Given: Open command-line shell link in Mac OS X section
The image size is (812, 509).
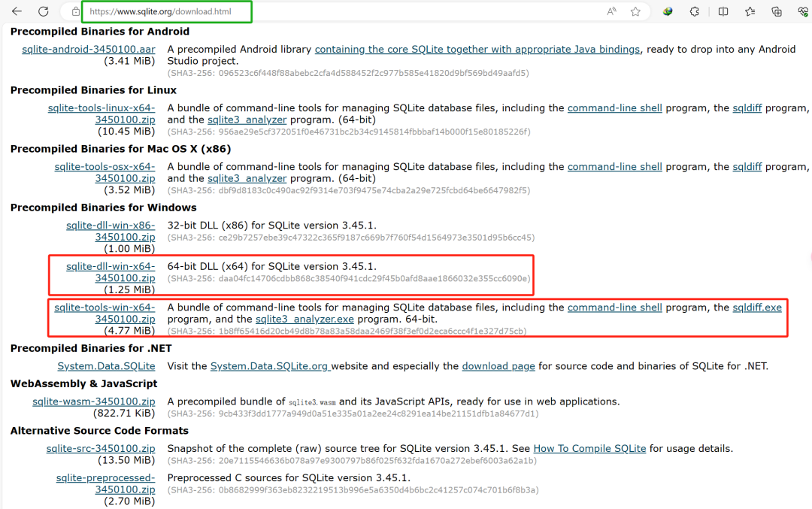Looking at the screenshot, I should (615, 167).
